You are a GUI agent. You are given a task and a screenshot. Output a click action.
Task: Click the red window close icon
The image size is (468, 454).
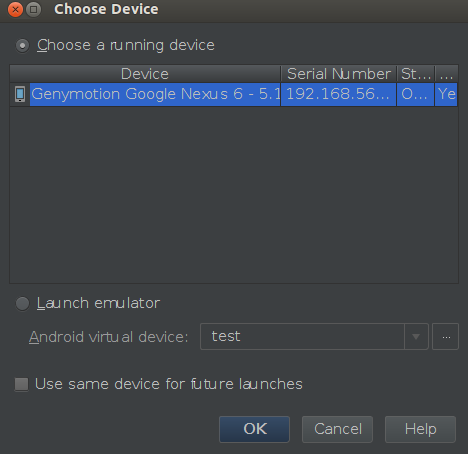point(15,10)
